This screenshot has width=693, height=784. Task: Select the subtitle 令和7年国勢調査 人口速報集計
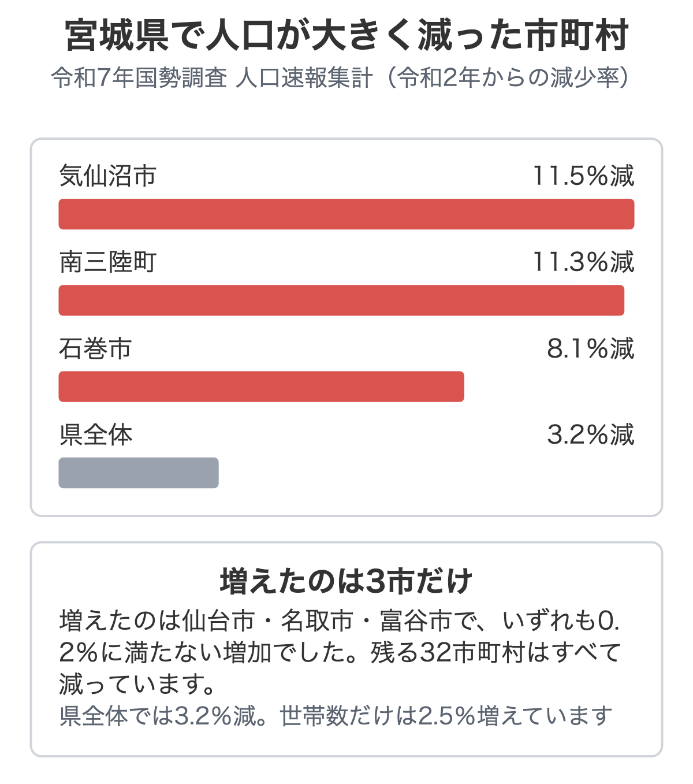[213, 78]
